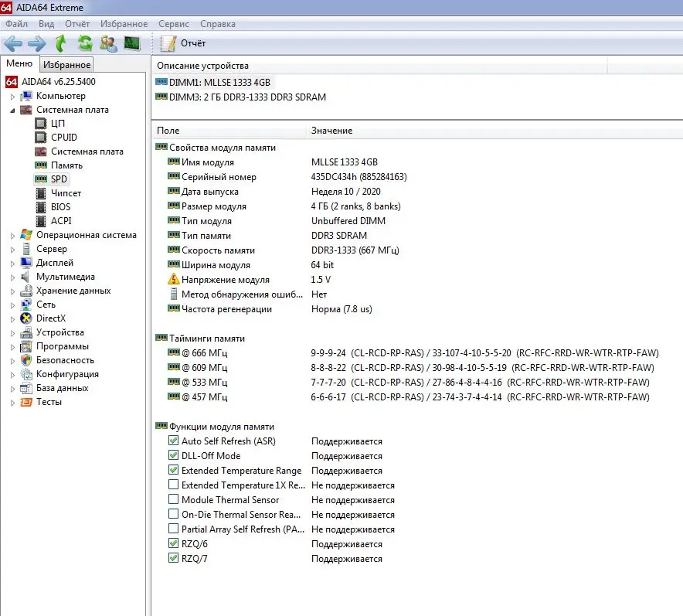Click the Значение column header
Viewport: 683px width, 616px height.
[x=494, y=131]
